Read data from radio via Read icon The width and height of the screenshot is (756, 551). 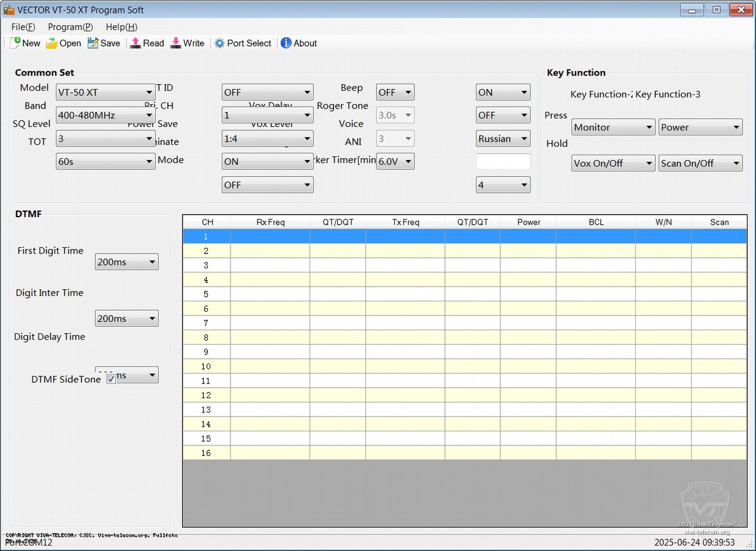tap(136, 43)
